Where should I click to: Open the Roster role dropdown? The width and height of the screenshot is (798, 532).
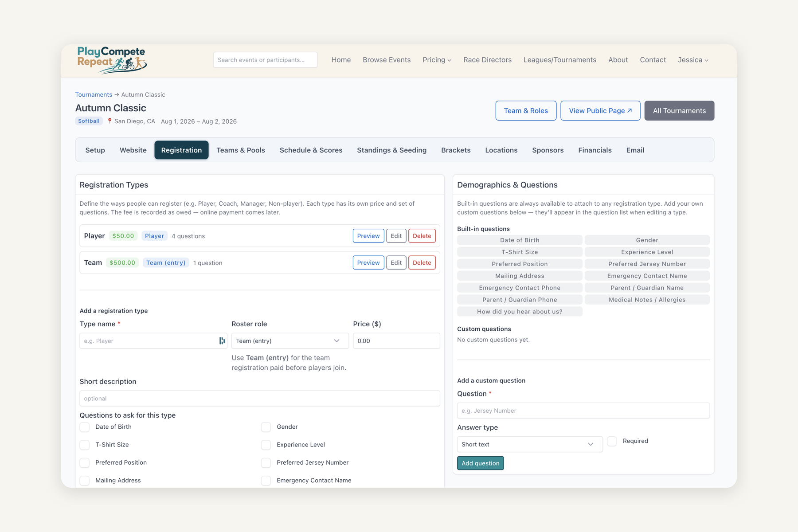click(290, 341)
